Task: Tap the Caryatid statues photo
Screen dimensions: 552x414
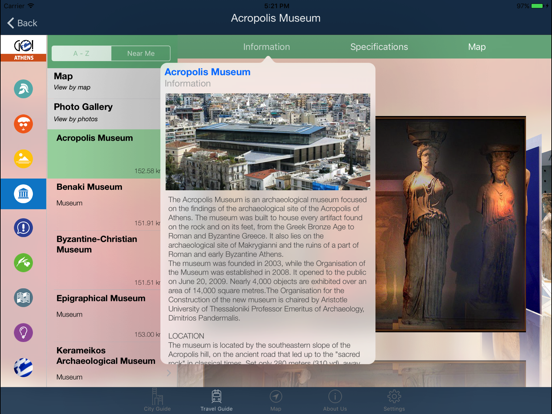Action: [451, 224]
